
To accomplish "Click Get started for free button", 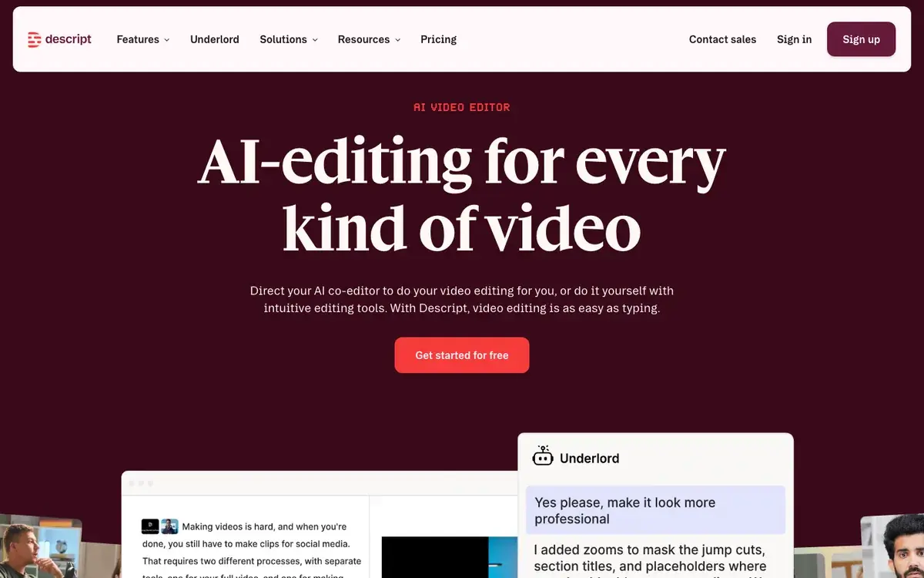I will coord(462,355).
